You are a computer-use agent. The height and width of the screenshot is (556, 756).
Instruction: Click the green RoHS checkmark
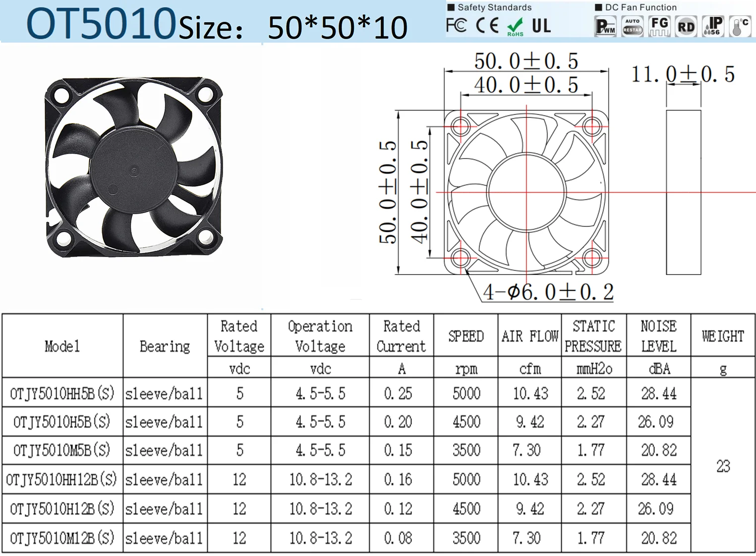click(x=516, y=24)
